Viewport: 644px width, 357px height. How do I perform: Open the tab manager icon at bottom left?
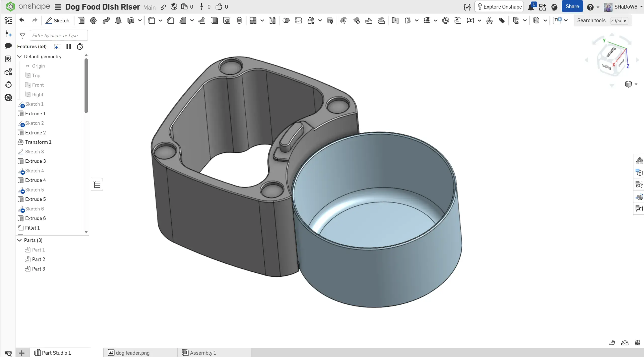pos(8,353)
